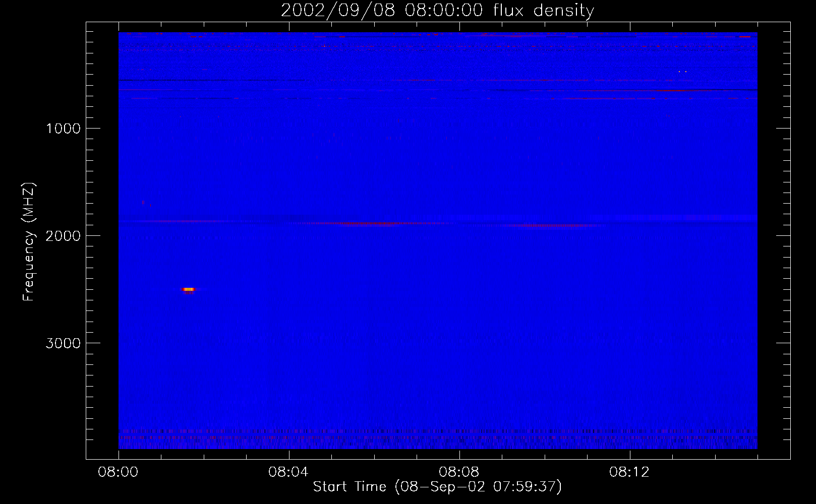
Task: Click the 'Start Time (08-Sep-02 07:59:37)' label
Action: tap(437, 487)
